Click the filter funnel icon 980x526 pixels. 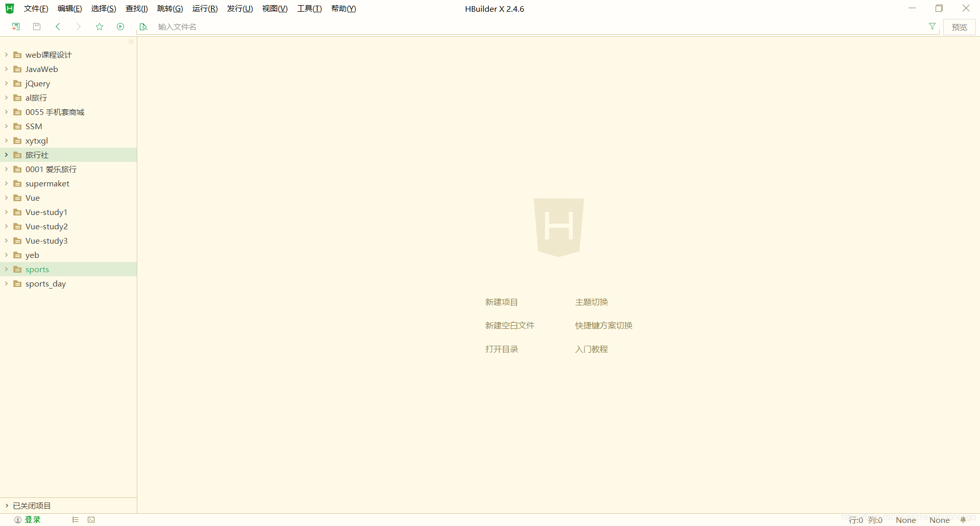point(932,27)
